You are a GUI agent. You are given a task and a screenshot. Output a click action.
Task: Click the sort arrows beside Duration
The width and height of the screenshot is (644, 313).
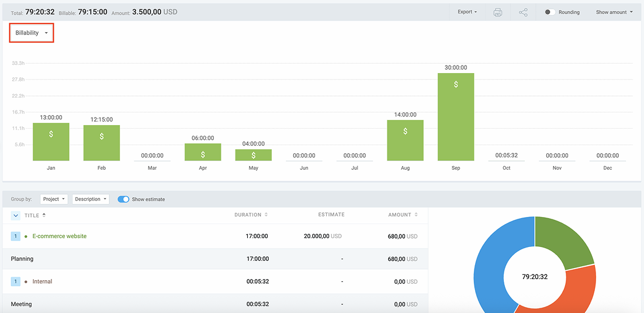tap(266, 215)
